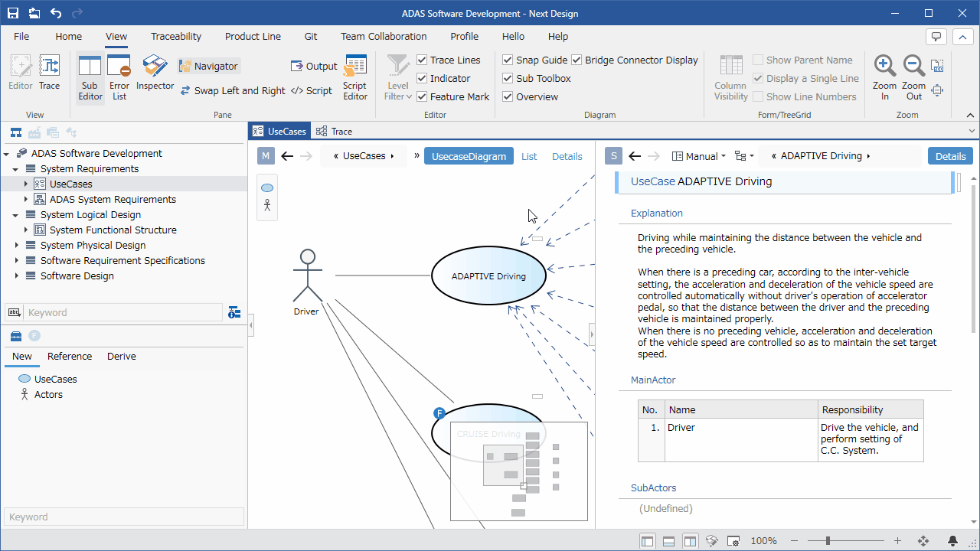This screenshot has width=980, height=551.
Task: Open the Trace view button in ribbon
Action: click(x=50, y=73)
